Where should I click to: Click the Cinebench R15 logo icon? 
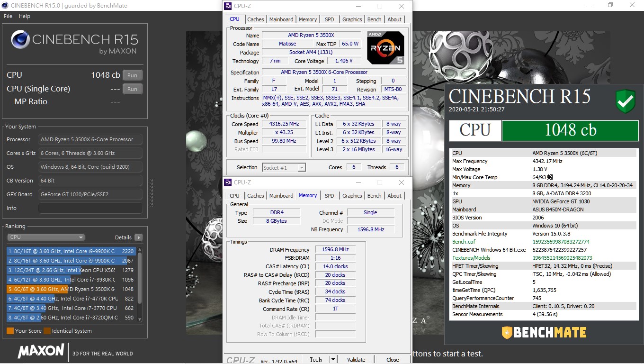click(x=20, y=40)
